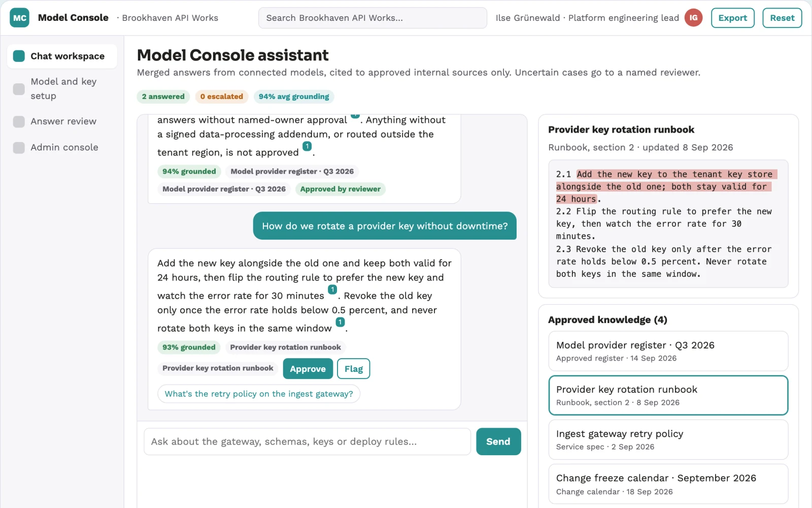Click the Reset button
The height and width of the screenshot is (508, 812).
coord(782,18)
